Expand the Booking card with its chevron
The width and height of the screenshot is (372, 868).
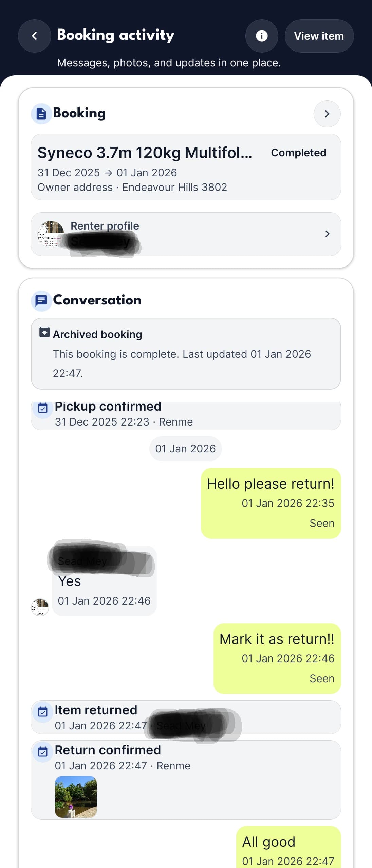click(327, 114)
